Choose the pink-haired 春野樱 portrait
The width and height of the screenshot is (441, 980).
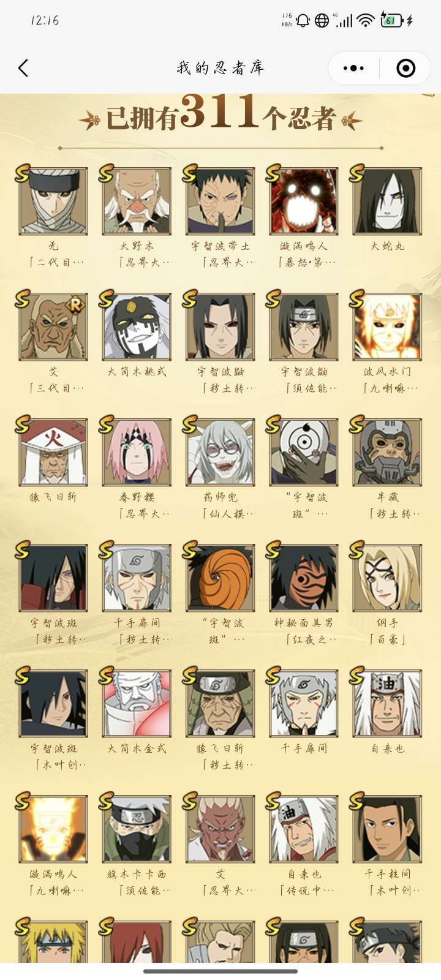pos(137,453)
